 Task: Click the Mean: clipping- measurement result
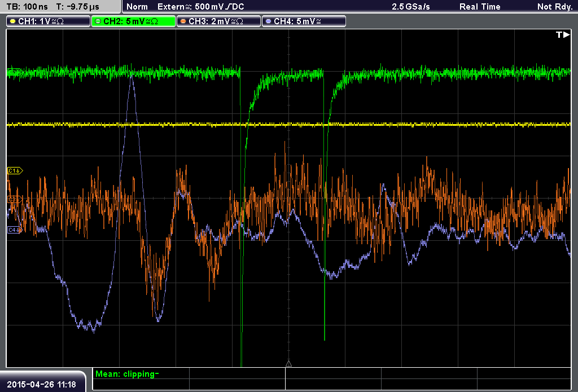pyautogui.click(x=127, y=374)
